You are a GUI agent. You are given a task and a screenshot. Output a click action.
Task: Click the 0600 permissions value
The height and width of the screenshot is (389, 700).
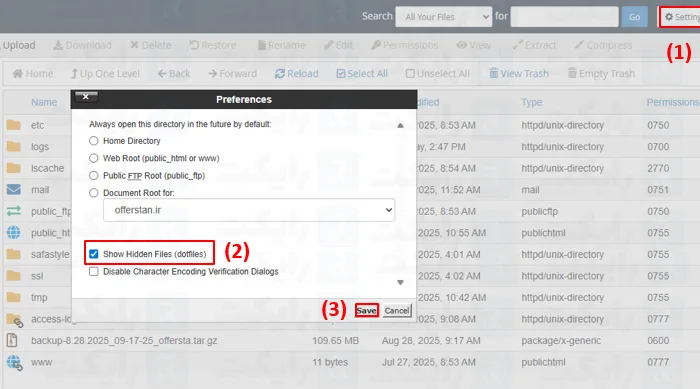[x=658, y=341]
